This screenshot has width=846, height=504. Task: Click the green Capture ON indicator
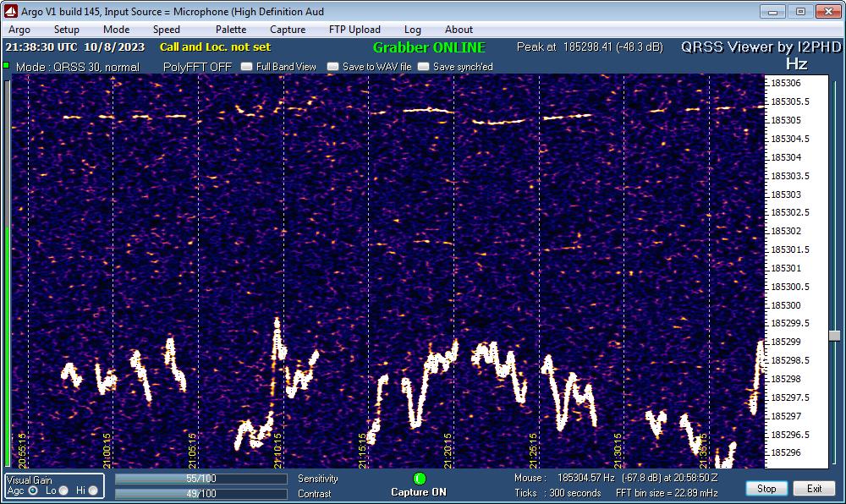pyautogui.click(x=420, y=478)
